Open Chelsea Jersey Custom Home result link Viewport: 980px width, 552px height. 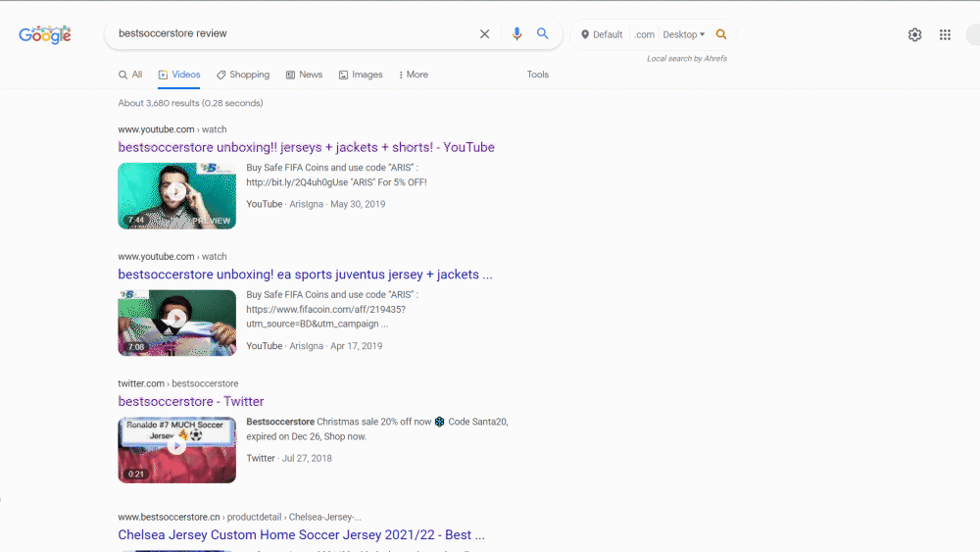[301, 535]
